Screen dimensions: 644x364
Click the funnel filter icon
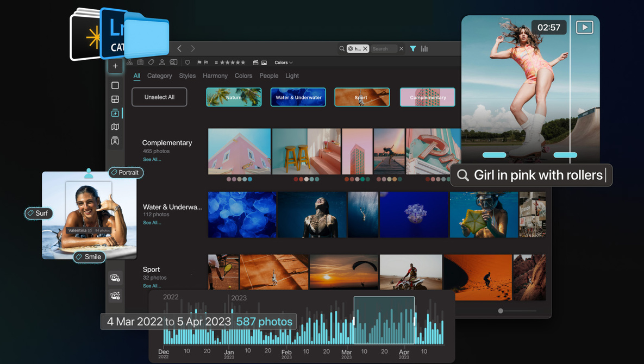click(413, 48)
